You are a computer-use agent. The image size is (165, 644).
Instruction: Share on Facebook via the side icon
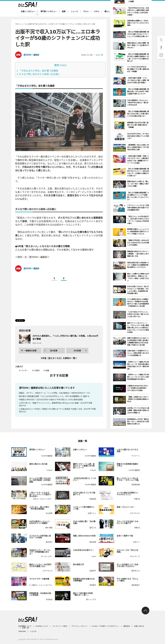tap(161, 47)
